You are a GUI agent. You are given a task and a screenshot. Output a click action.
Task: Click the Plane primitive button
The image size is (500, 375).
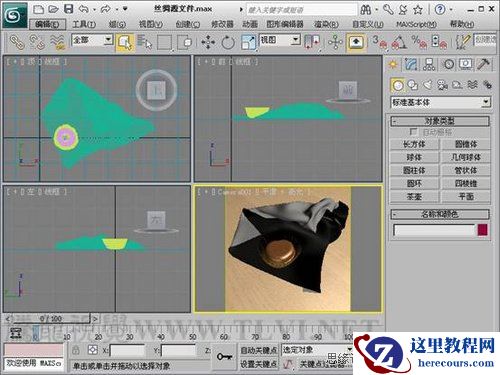click(x=466, y=197)
